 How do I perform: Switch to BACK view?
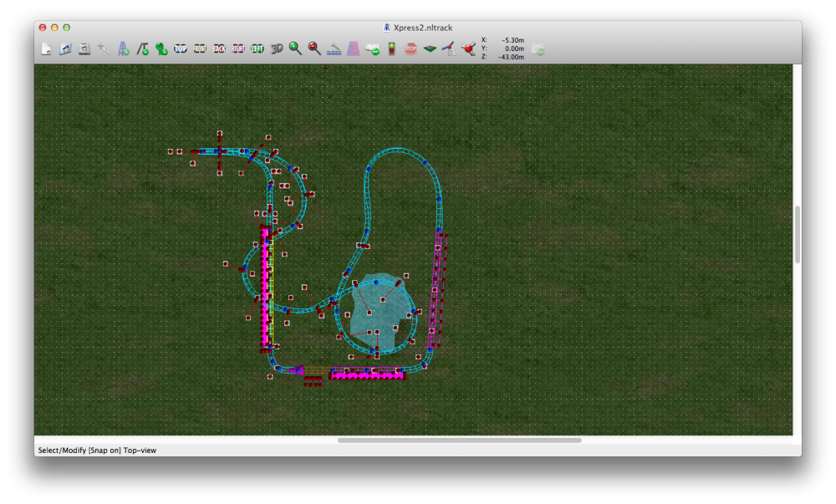point(219,49)
